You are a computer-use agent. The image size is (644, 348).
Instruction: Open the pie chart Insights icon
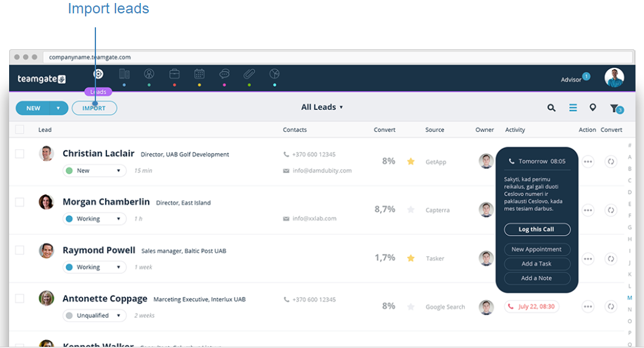click(x=275, y=74)
